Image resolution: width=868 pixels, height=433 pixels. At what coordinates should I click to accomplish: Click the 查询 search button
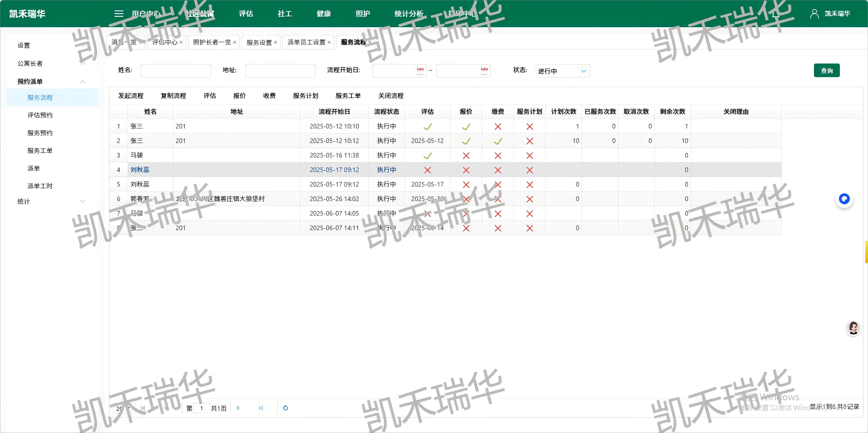pos(826,70)
